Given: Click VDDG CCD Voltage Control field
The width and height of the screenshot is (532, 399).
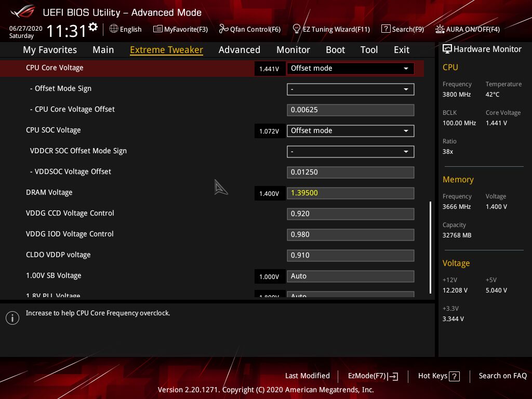Looking at the screenshot, I should point(350,214).
